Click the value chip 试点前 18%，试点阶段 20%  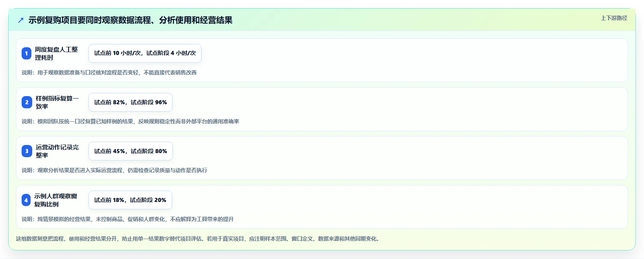click(130, 200)
